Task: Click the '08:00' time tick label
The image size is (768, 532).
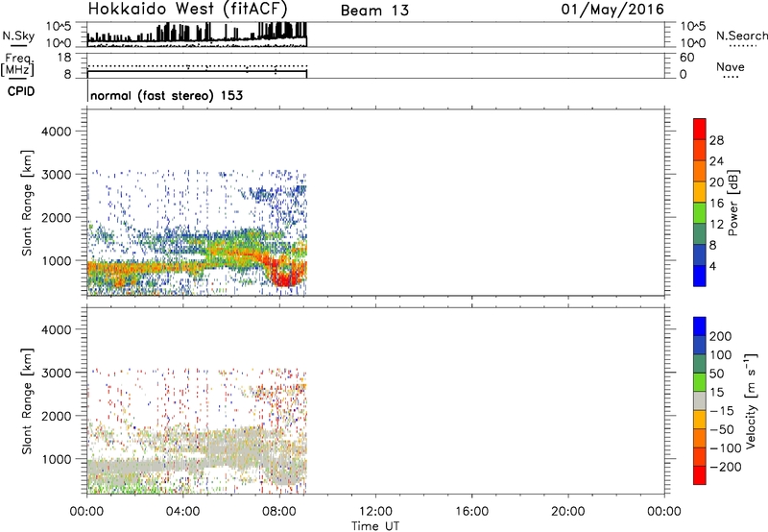Action: pos(279,512)
